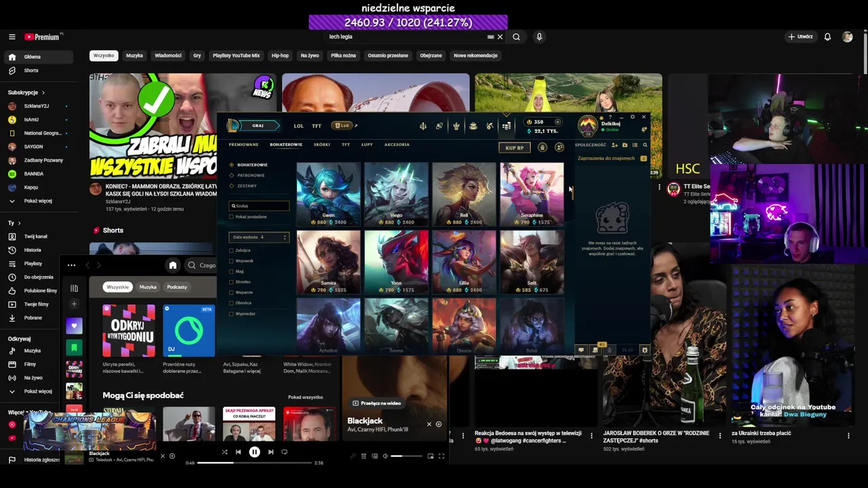Start YouTube voice search with microphone
This screenshot has height=488, width=868.
pyautogui.click(x=539, y=37)
